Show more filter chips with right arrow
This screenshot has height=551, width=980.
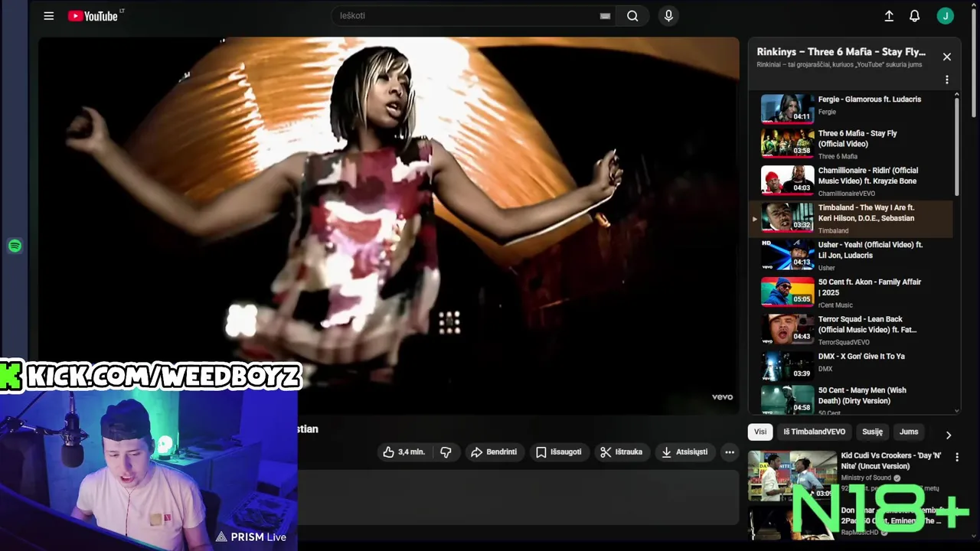(948, 435)
